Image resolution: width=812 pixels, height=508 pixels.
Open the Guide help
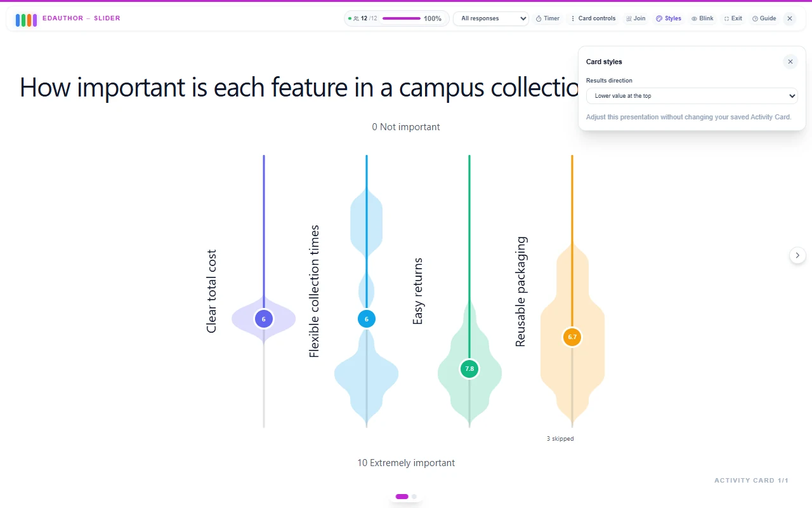764,18
